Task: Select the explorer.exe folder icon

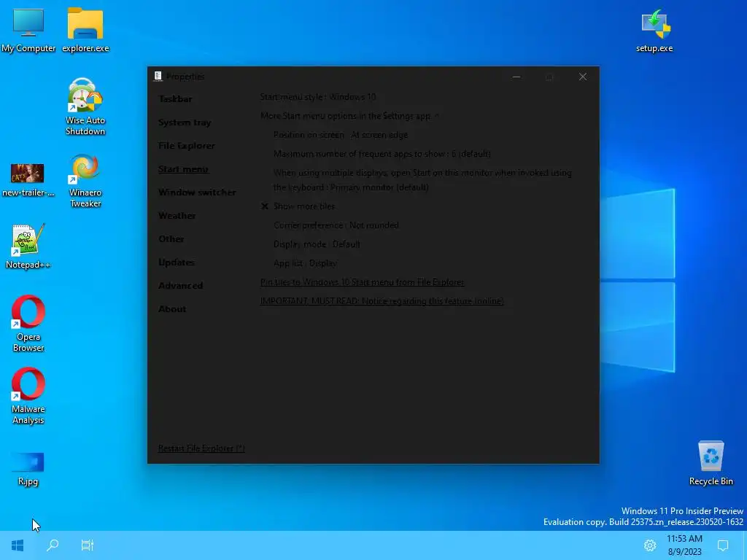Action: [85, 29]
